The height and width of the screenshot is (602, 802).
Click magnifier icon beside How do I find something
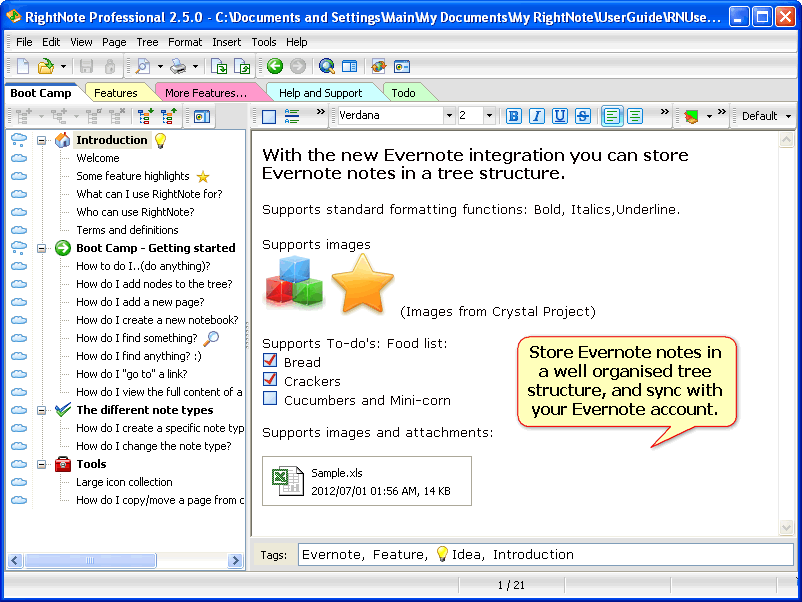click(x=211, y=338)
